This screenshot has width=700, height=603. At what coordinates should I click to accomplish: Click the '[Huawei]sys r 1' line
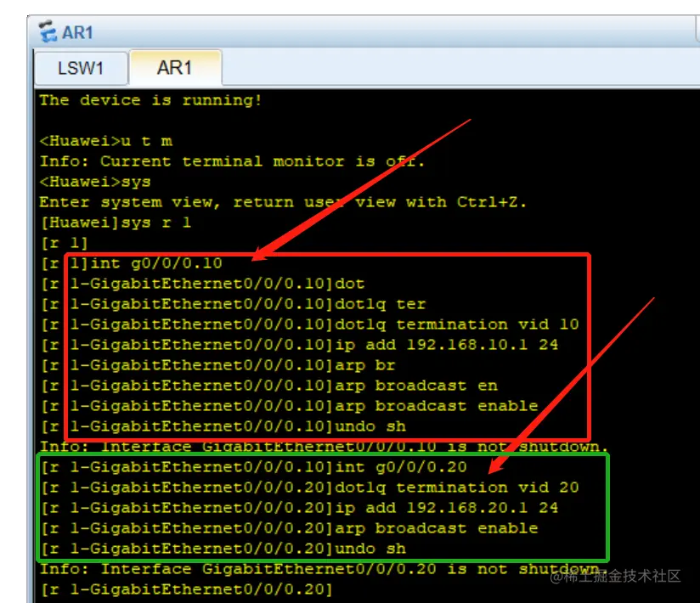[x=116, y=223]
